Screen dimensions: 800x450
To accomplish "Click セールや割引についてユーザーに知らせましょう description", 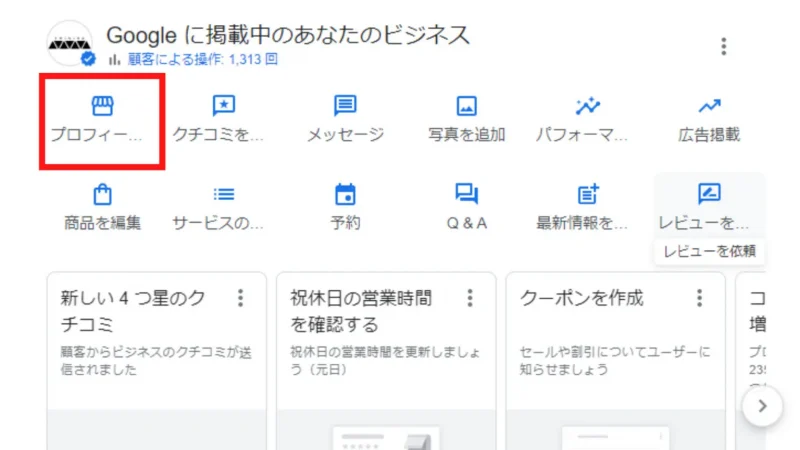I will click(x=615, y=361).
